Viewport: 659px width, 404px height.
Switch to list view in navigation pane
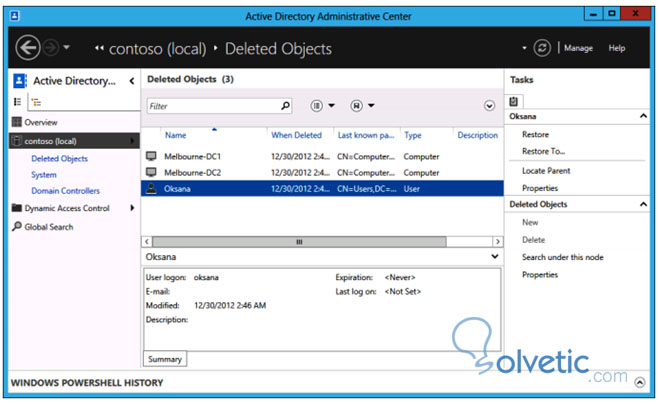tap(18, 102)
